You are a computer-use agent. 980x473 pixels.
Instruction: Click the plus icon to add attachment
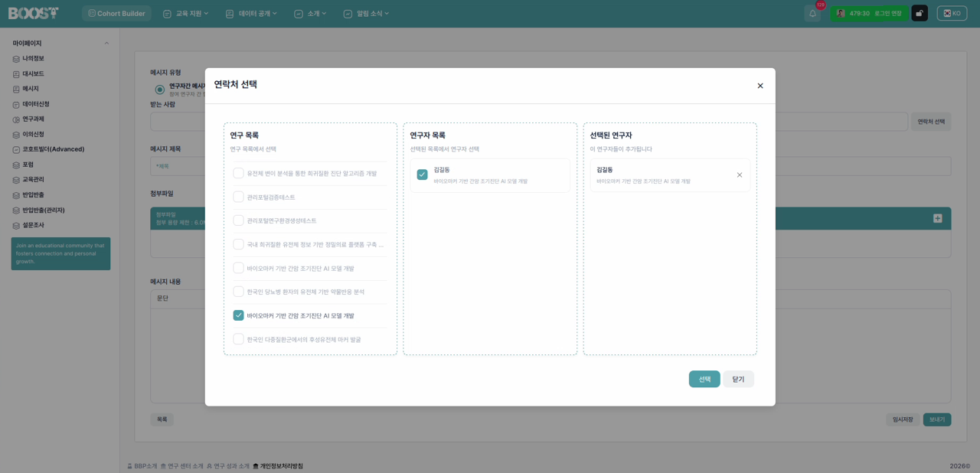click(937, 218)
